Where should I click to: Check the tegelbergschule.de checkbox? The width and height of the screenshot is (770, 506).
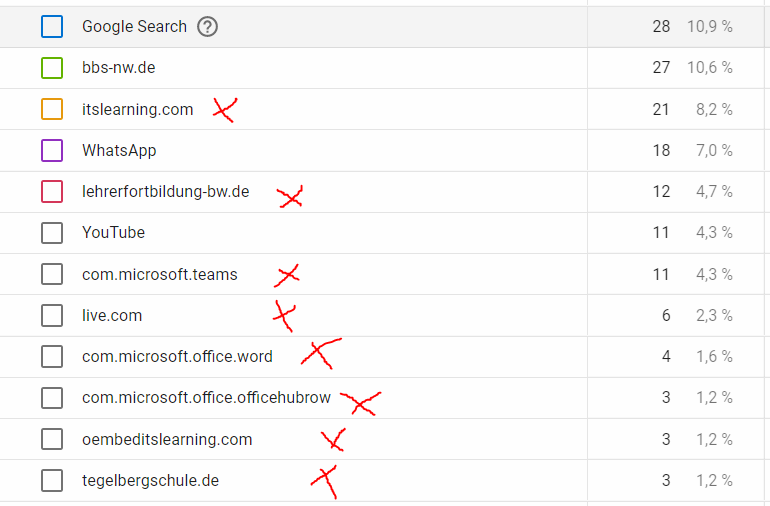[x=52, y=480]
